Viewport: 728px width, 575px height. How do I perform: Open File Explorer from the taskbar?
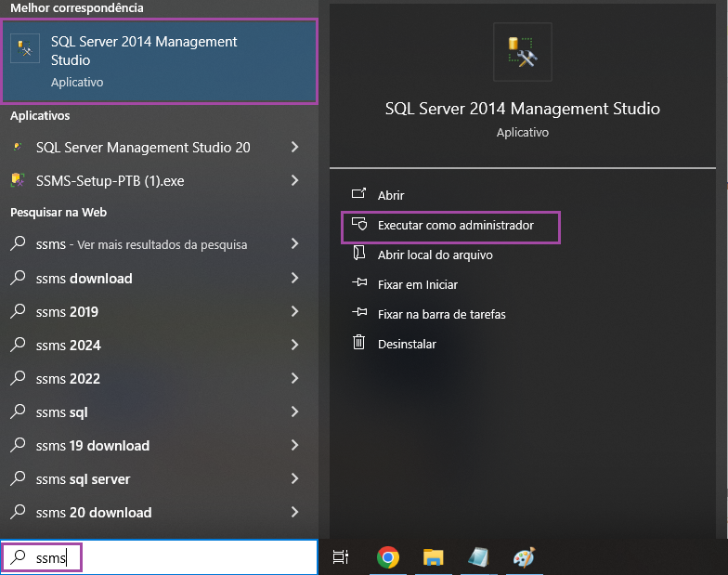(x=433, y=557)
